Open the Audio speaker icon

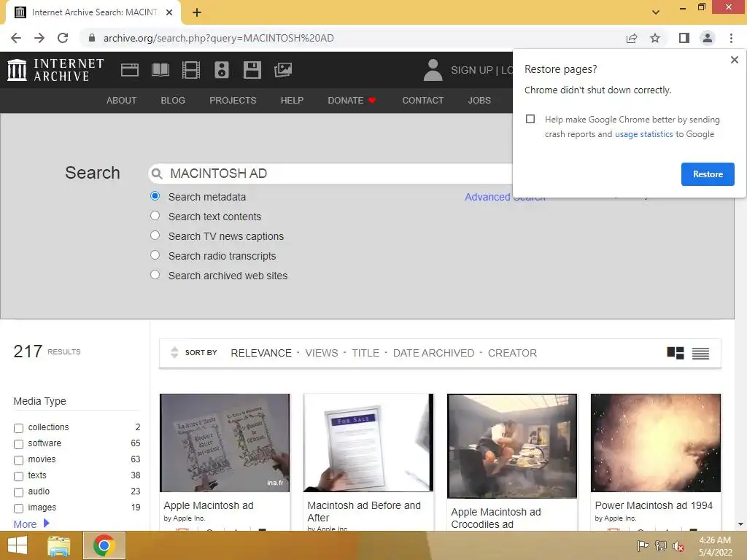(x=222, y=70)
